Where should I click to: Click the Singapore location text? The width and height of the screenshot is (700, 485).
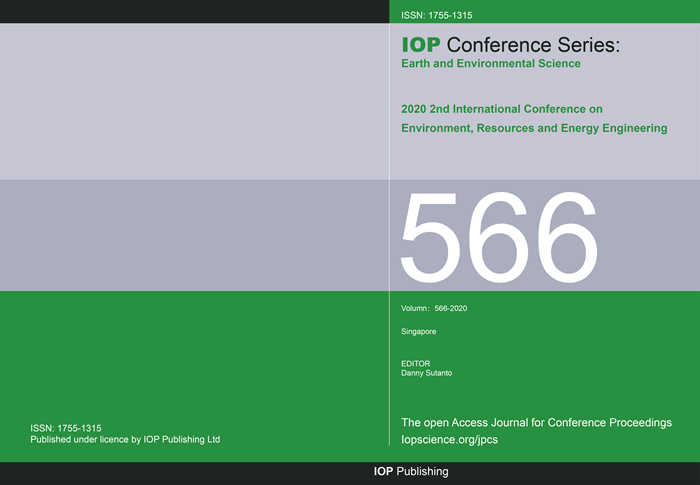tap(418, 332)
